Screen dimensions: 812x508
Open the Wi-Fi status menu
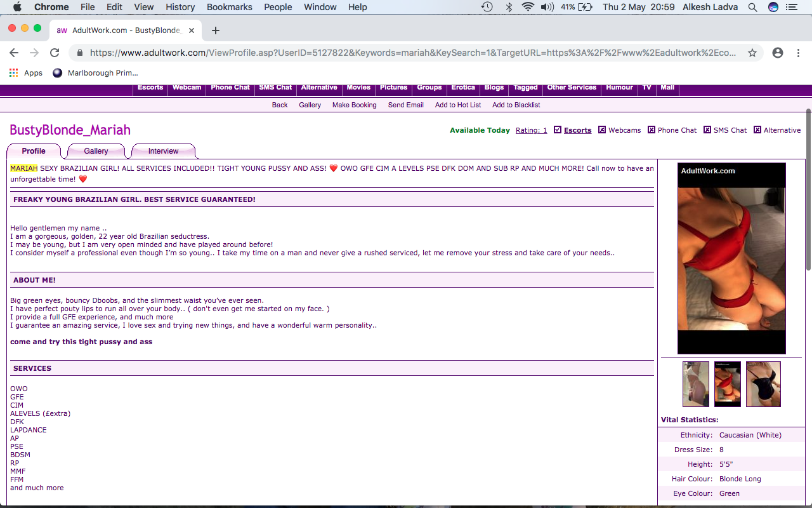528,7
